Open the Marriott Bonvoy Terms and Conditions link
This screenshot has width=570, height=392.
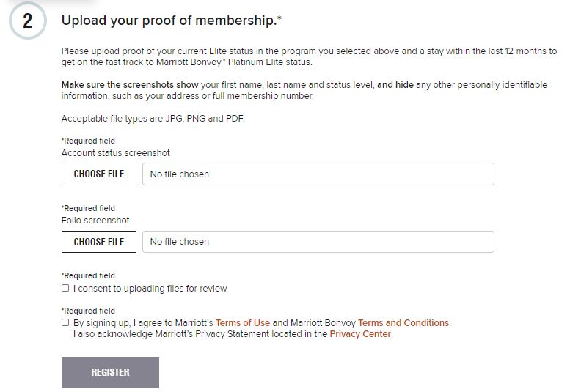pyautogui.click(x=403, y=322)
